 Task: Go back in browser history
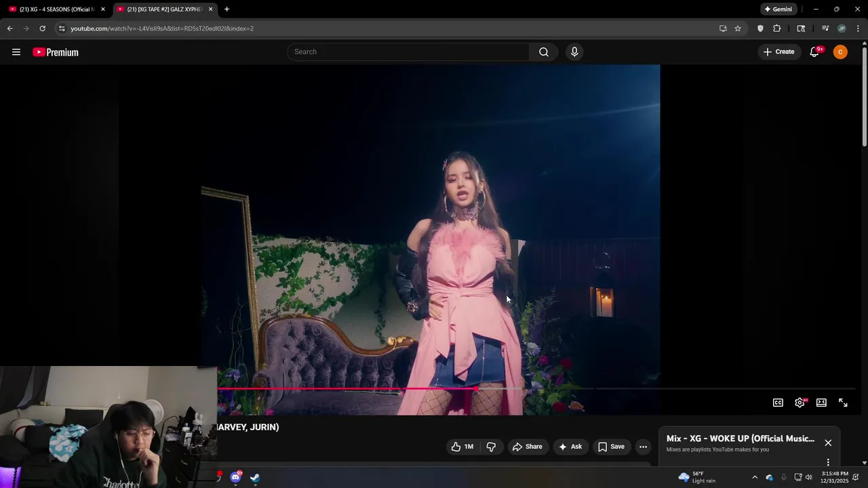click(x=9, y=28)
